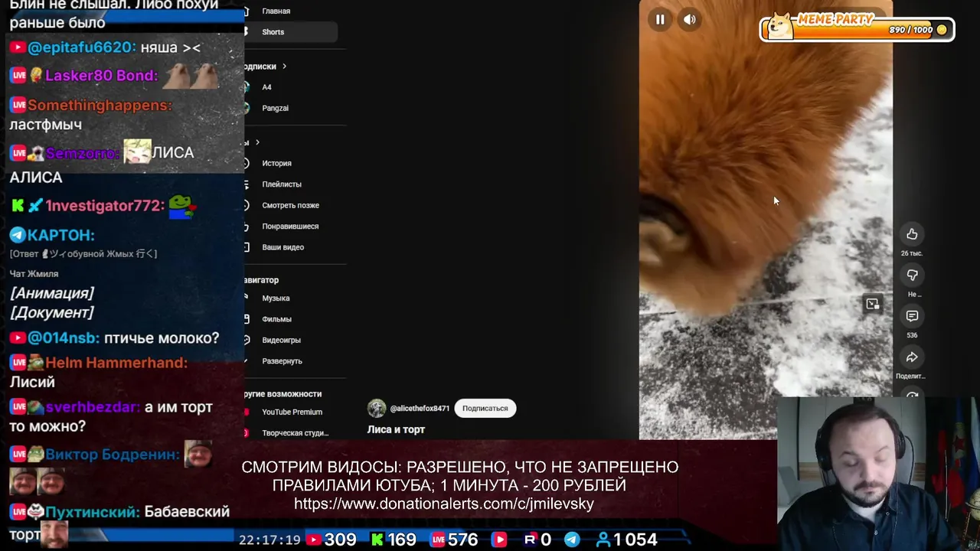Open the @alicethefox8471 channel link

(x=420, y=409)
